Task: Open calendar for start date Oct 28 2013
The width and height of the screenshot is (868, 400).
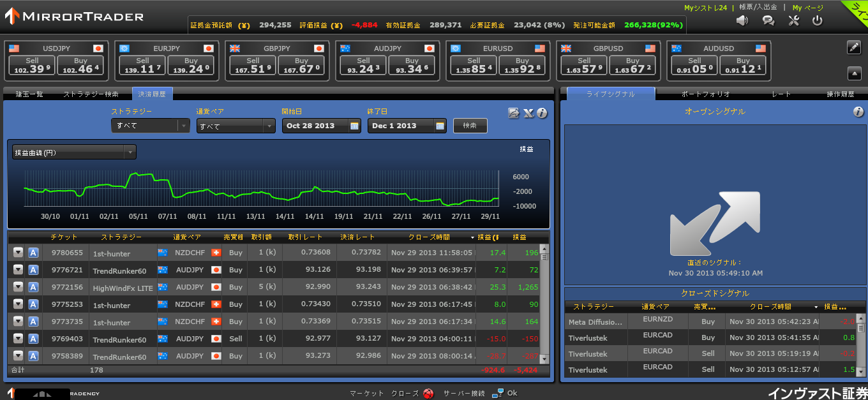Action: [355, 126]
